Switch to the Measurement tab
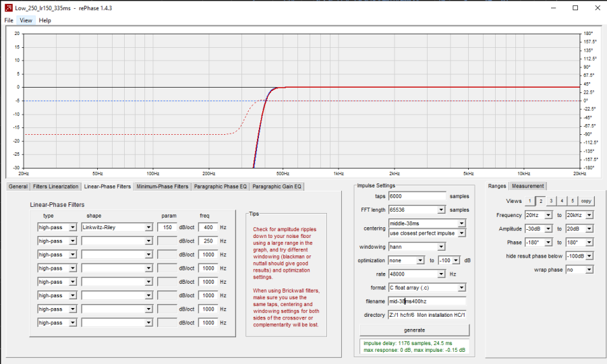This screenshot has height=364, width=607. point(527,186)
